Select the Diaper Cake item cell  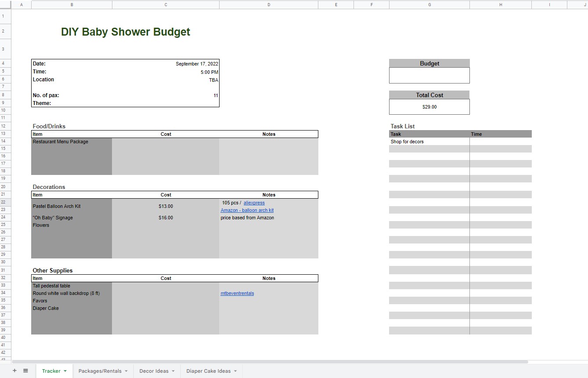coord(72,308)
